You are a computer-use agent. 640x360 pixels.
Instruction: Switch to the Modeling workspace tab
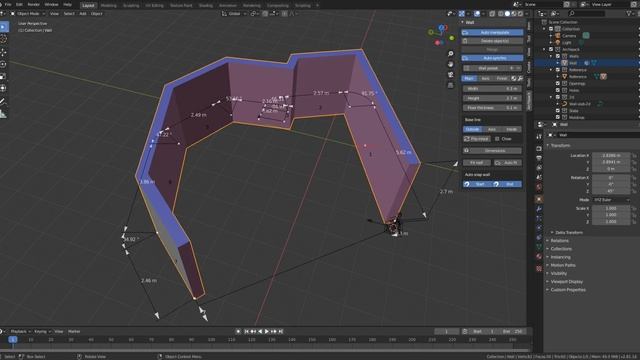108,5
